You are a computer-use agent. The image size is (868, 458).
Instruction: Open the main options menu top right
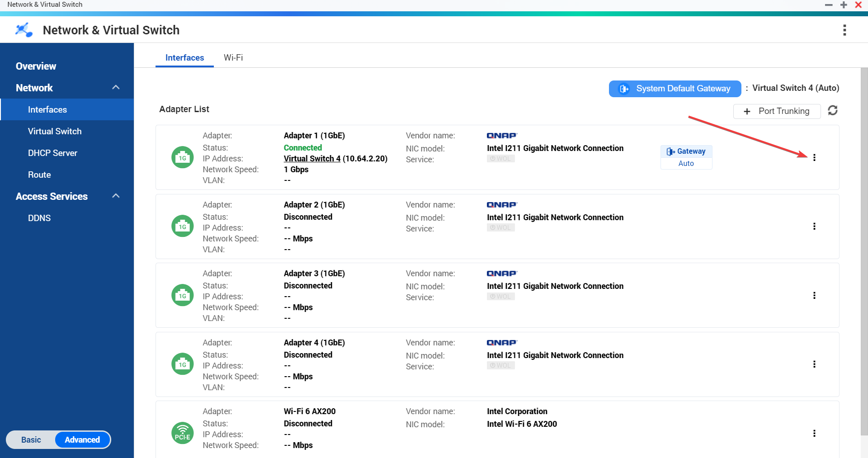tap(845, 30)
